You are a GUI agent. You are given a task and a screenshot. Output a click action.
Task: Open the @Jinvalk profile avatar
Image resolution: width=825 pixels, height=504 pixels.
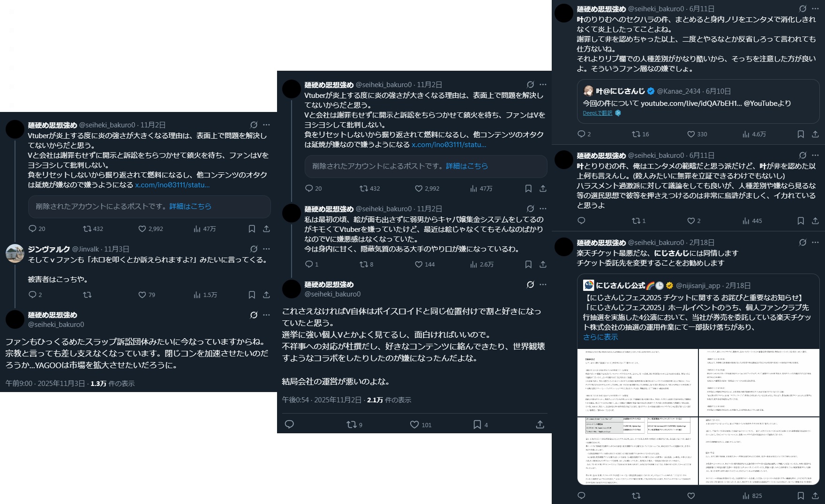point(15,253)
